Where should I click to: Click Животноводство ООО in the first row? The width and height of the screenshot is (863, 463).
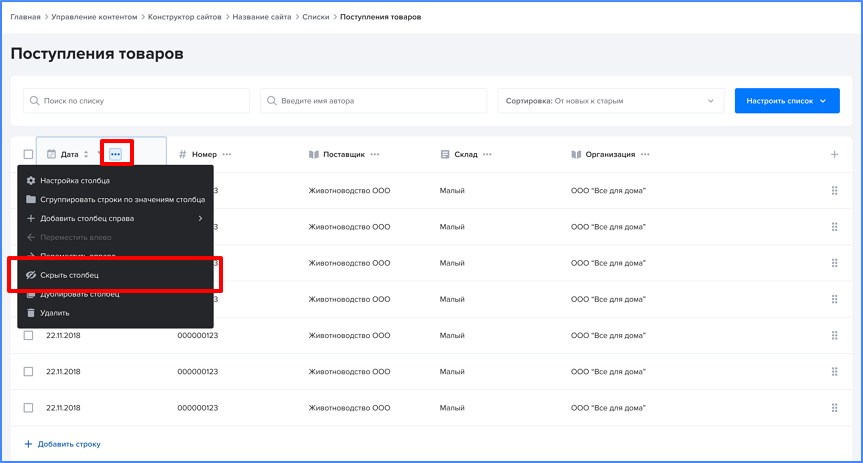tap(349, 190)
